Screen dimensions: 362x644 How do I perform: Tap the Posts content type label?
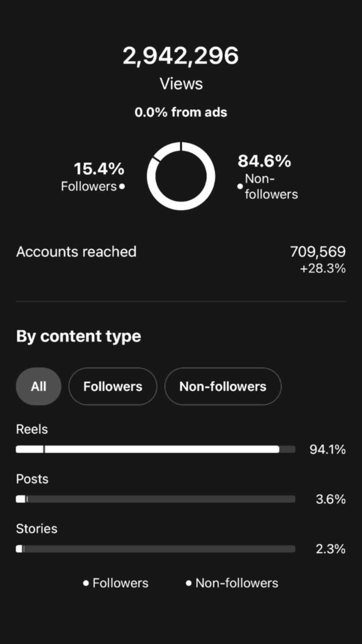32,479
